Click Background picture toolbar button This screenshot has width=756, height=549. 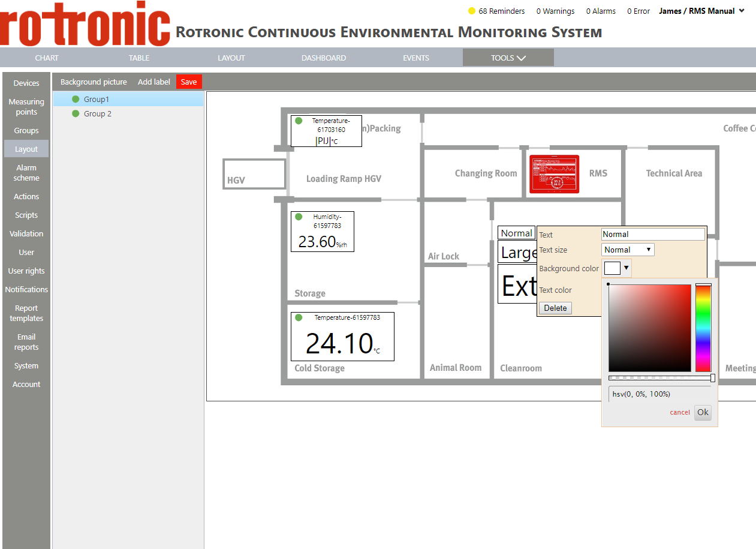(94, 82)
